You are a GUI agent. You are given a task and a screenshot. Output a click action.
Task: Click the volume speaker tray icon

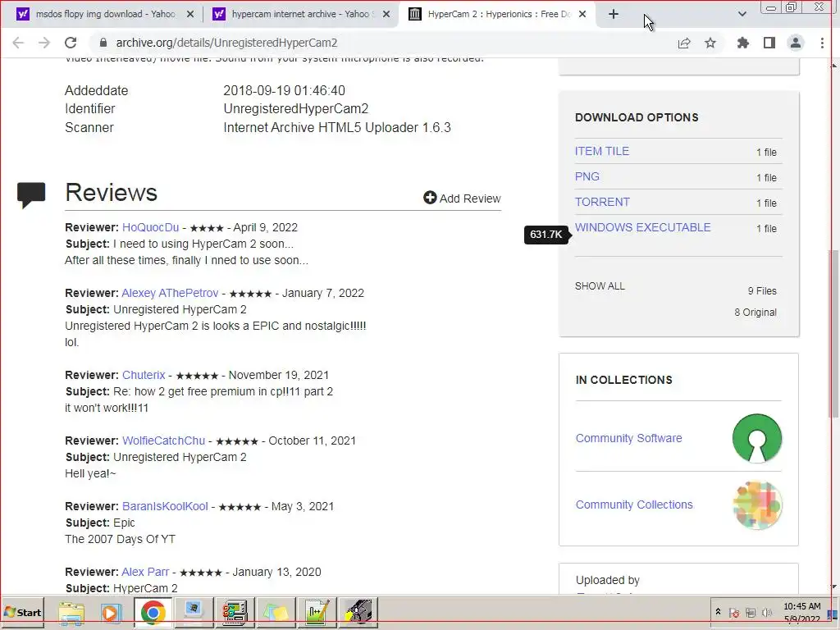(767, 613)
